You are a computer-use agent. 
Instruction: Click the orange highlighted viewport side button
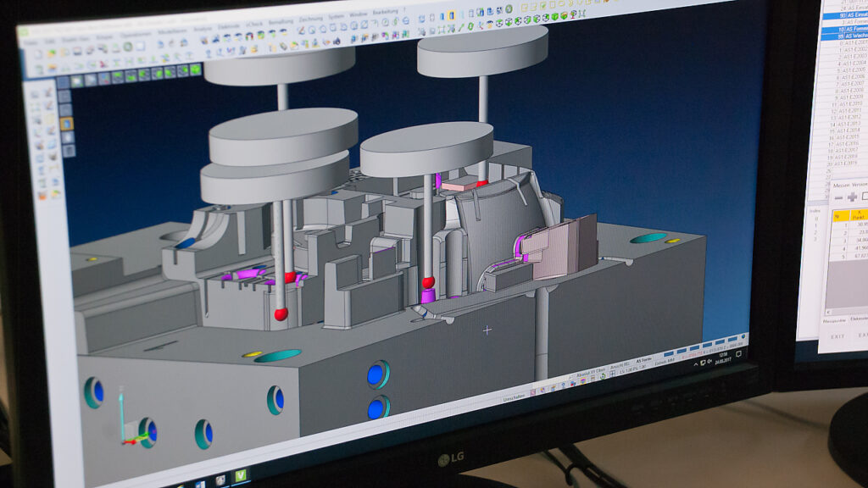click(66, 124)
